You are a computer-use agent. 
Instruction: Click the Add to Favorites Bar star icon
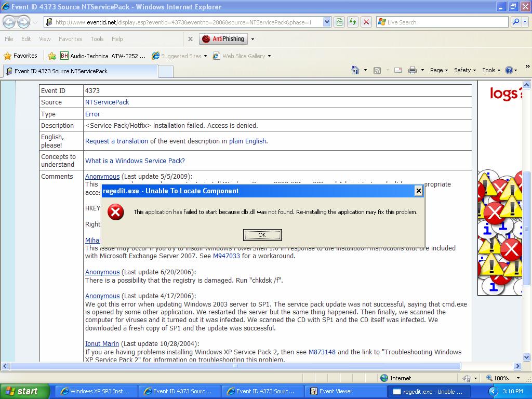point(52,56)
